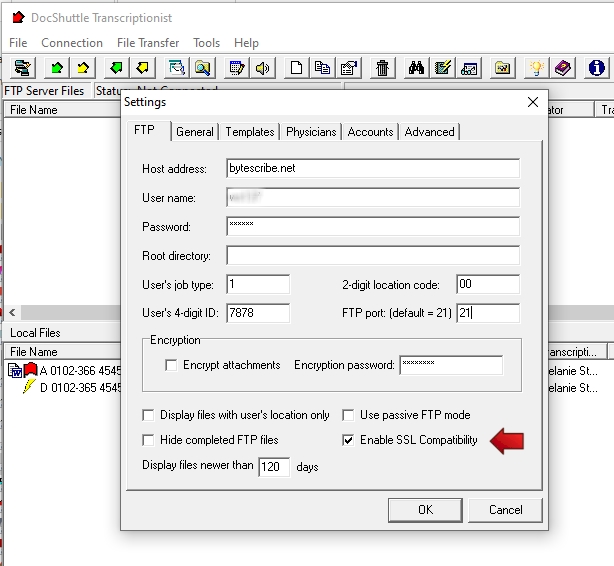Click the folder with magnifying glass icon

coord(202,68)
